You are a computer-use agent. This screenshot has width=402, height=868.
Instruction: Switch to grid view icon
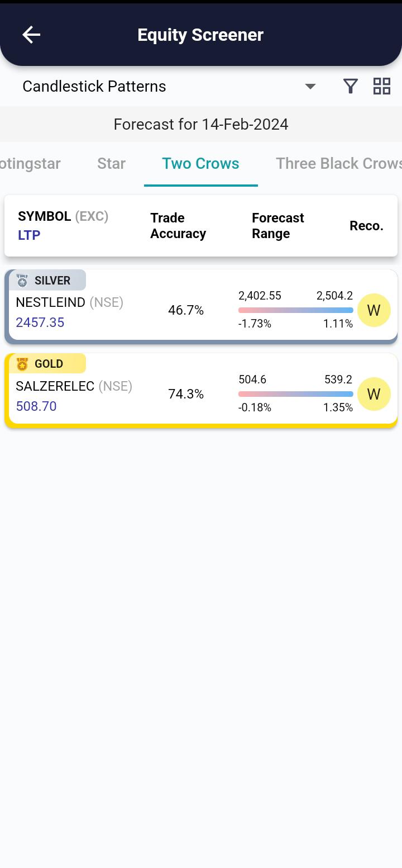click(382, 86)
